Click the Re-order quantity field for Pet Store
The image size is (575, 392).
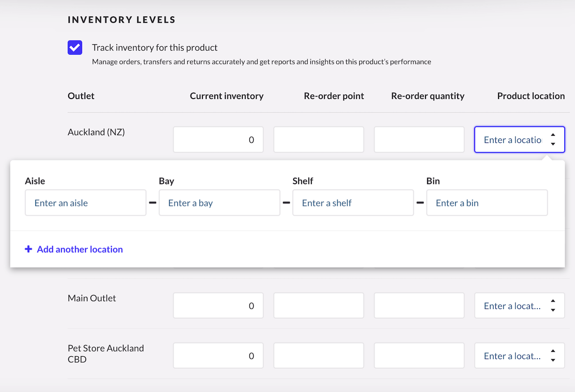419,355
